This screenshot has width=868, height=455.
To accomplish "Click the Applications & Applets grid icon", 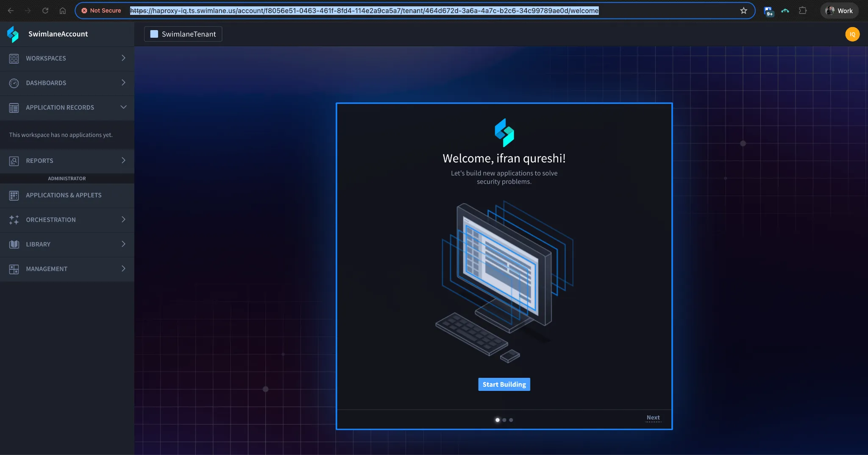I will click(14, 195).
